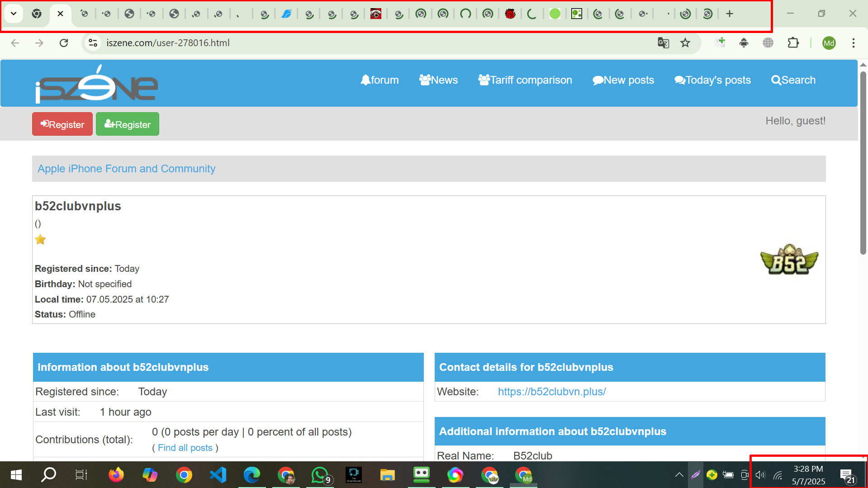Open a new browser tab

(x=729, y=14)
